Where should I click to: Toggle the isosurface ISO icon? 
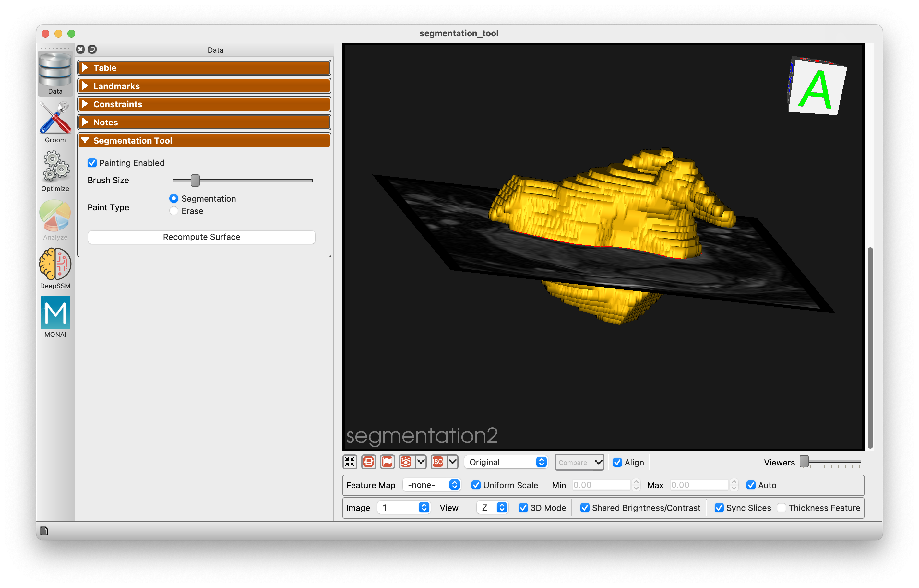pyautogui.click(x=438, y=462)
